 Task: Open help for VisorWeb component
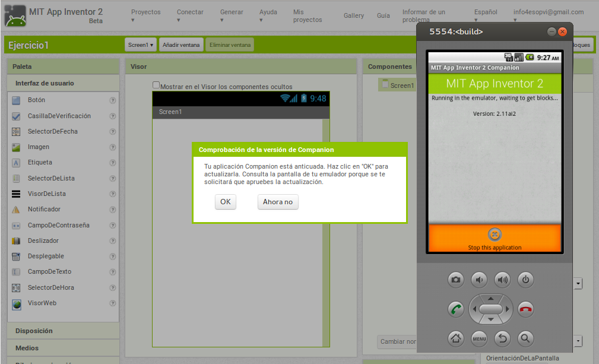[113, 303]
